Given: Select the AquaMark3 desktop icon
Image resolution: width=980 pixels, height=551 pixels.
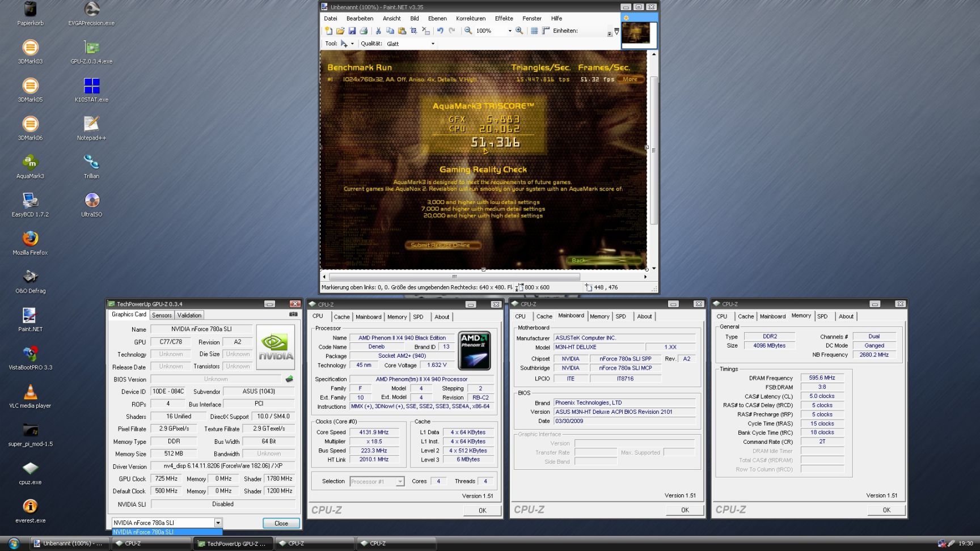Looking at the screenshot, I should [x=30, y=166].
